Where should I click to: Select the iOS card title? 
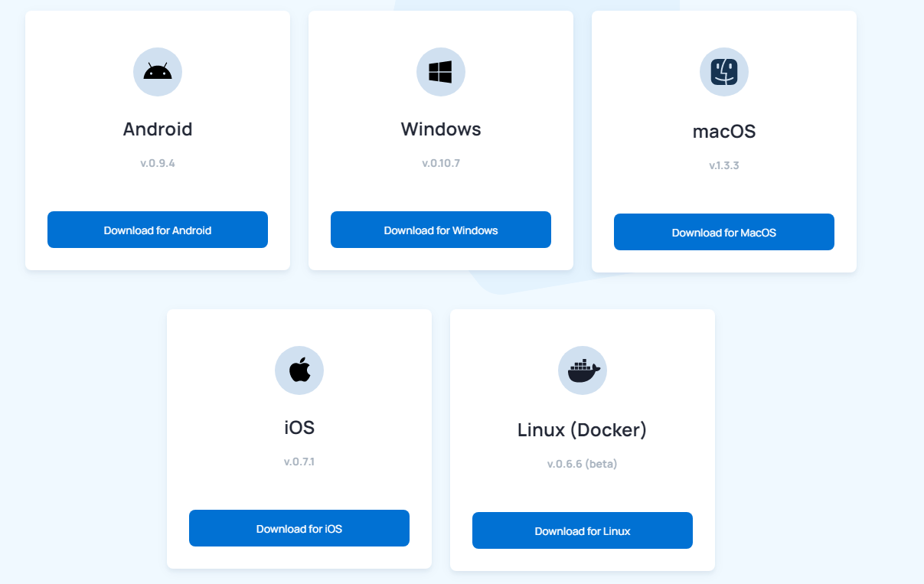click(x=299, y=427)
